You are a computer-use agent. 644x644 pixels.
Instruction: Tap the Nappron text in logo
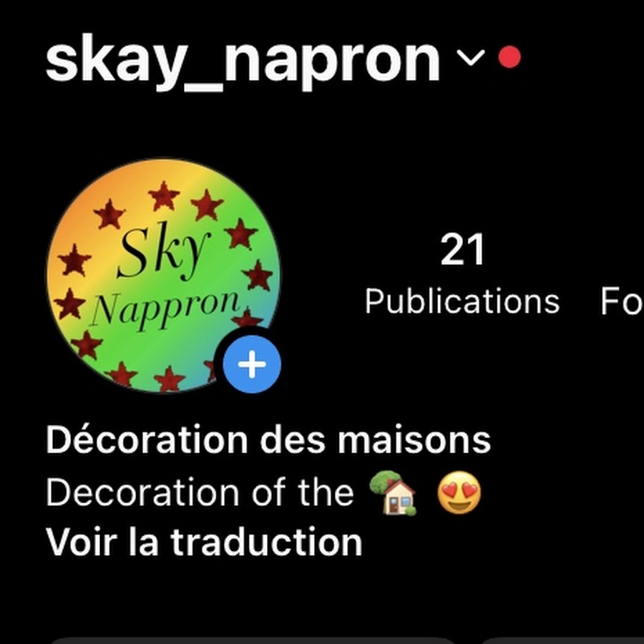click(x=165, y=308)
